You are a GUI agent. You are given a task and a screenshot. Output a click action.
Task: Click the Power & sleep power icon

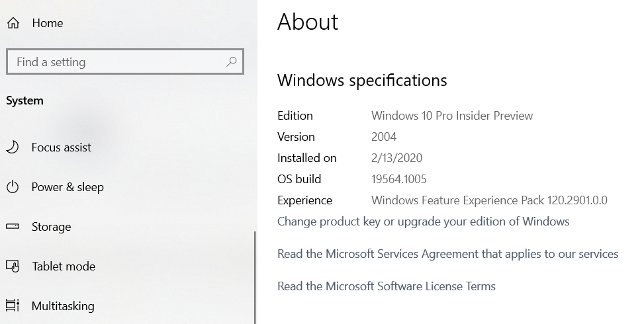[x=13, y=187]
